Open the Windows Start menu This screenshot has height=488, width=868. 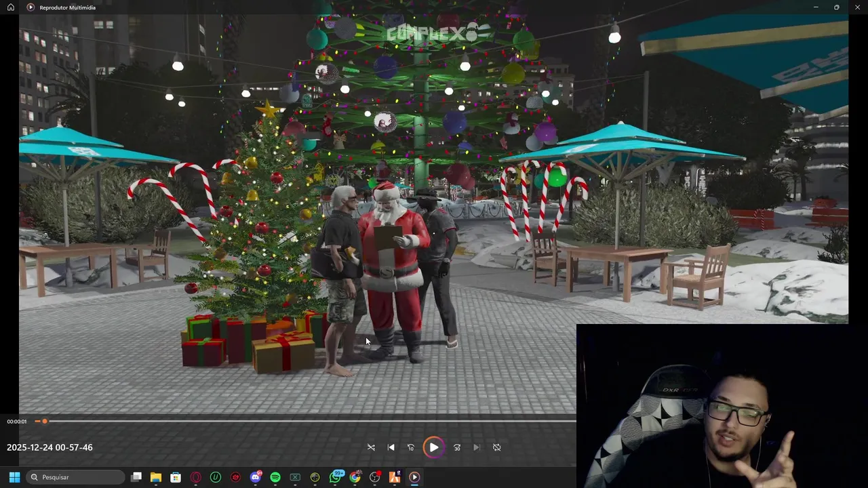tap(14, 477)
